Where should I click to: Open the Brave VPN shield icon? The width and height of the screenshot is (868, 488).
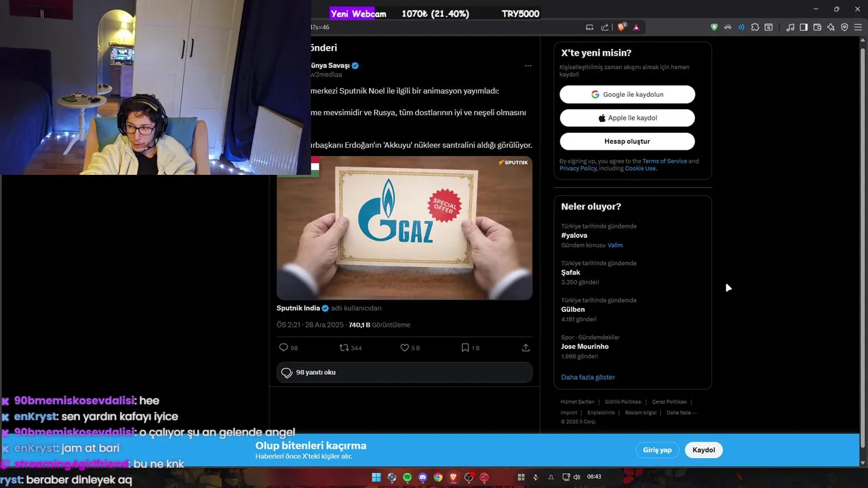pyautogui.click(x=844, y=27)
